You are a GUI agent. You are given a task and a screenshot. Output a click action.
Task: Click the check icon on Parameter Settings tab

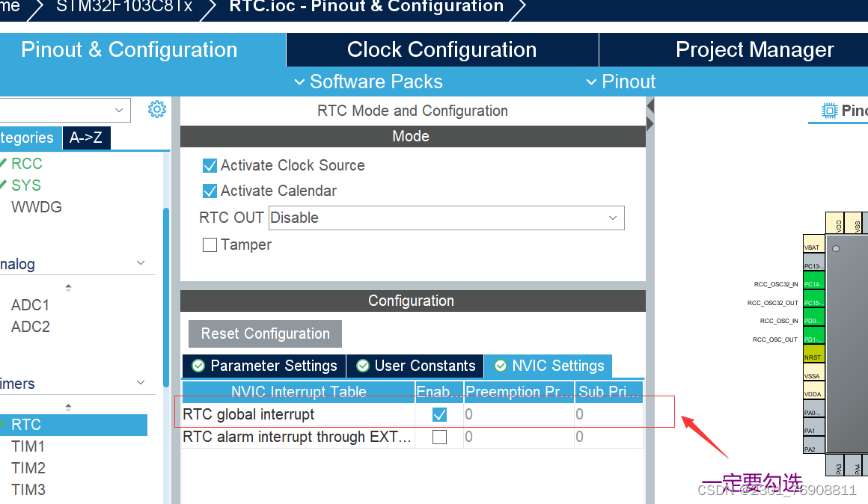coord(198,366)
